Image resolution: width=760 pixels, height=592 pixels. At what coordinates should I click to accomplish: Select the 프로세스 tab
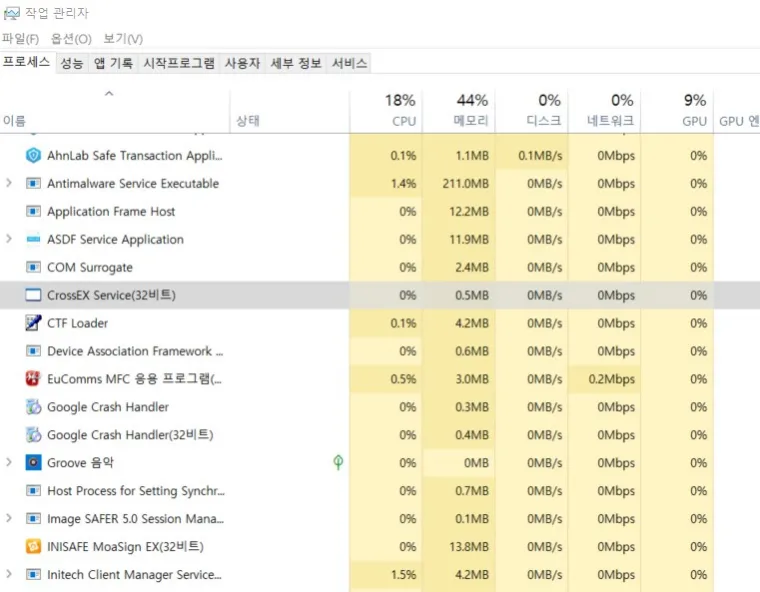click(27, 62)
